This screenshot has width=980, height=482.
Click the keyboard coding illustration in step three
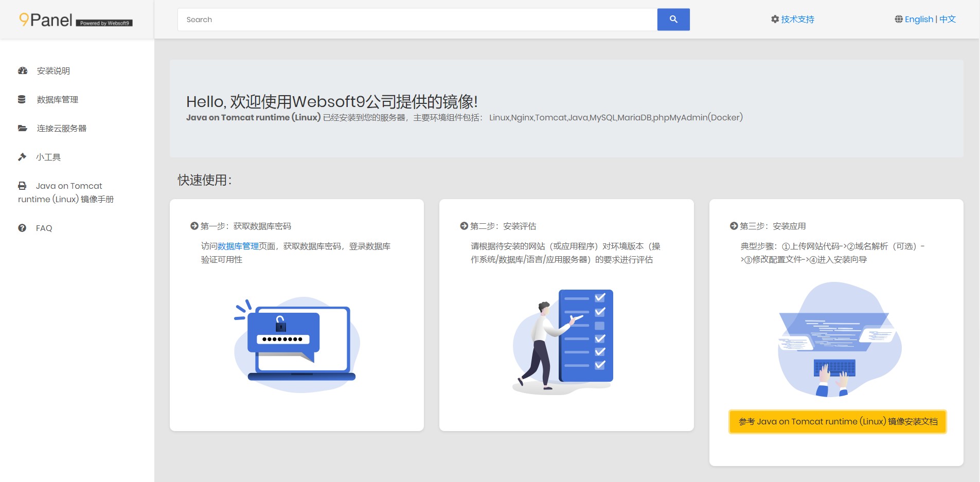pos(840,340)
